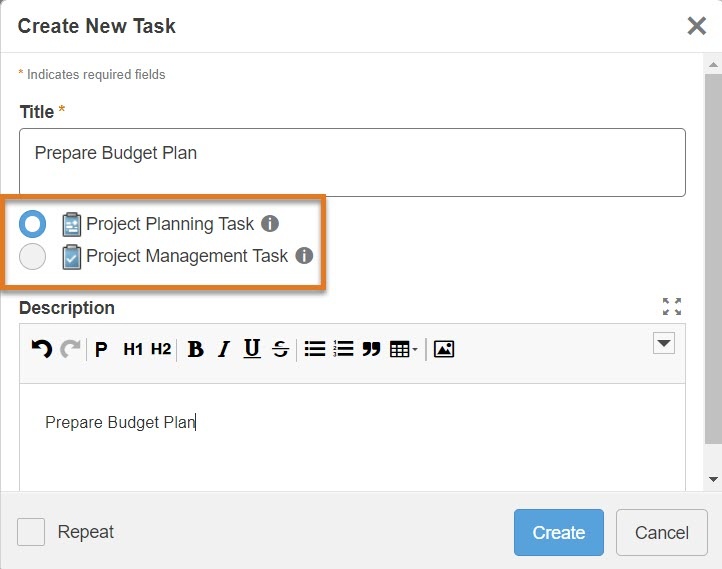Underline the description text
This screenshot has height=569, width=722.
252,348
